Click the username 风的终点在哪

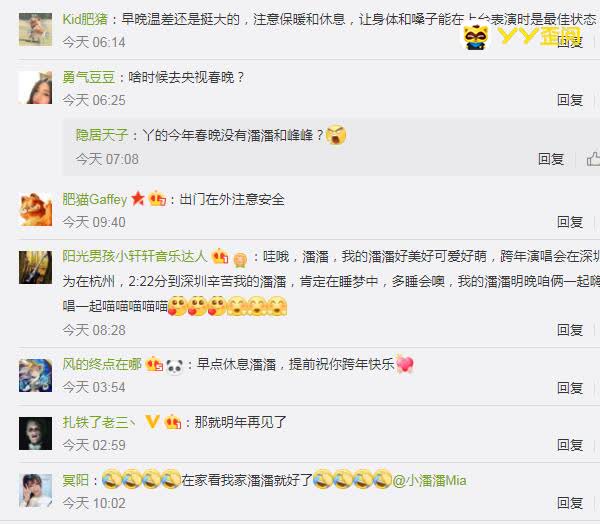pos(102,364)
